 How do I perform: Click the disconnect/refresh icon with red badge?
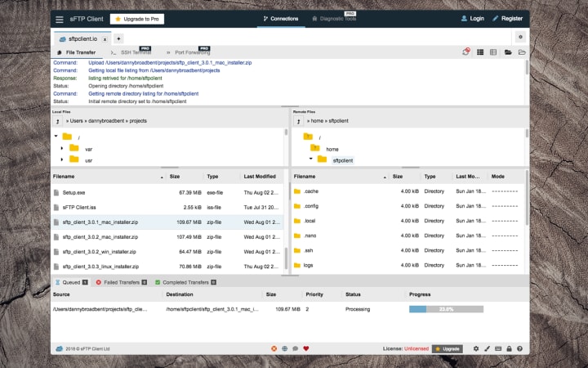pos(466,52)
